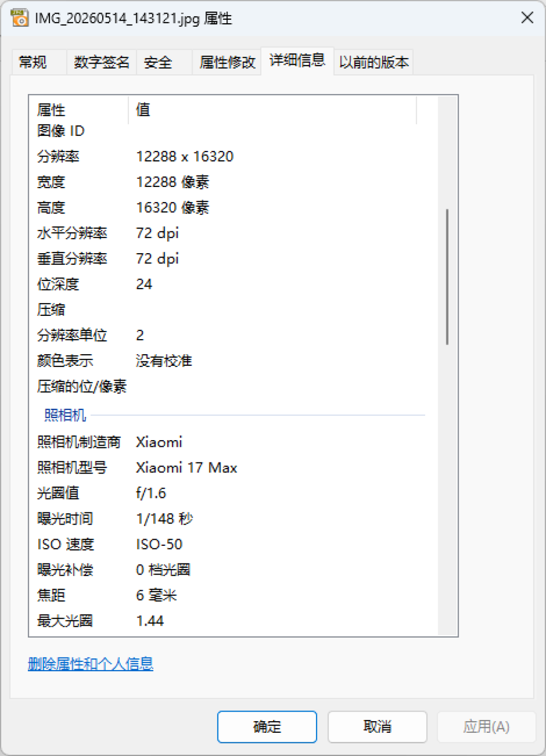This screenshot has width=546, height=756.
Task: Select the 曝光补偿 value 0 档光圈
Action: coord(163,570)
